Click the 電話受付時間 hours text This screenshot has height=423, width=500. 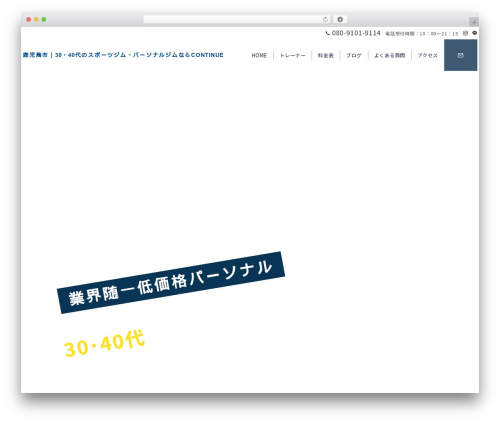tap(422, 34)
